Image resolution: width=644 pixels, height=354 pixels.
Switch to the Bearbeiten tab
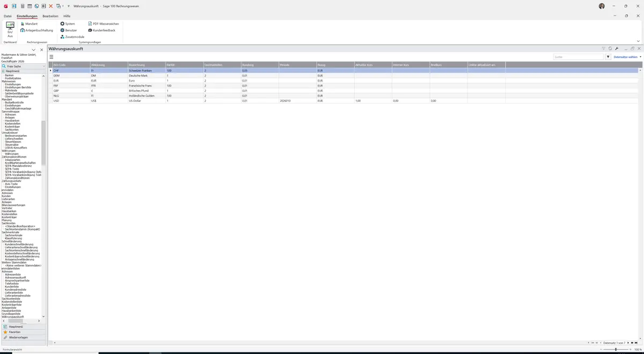50,16
